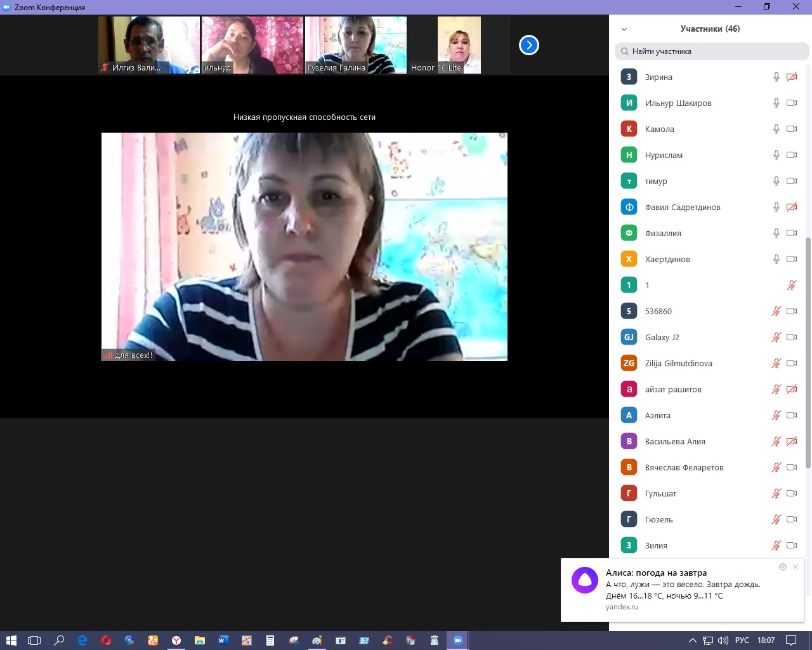The height and width of the screenshot is (650, 812).
Task: Show hidden system tray icons
Action: tap(692, 640)
